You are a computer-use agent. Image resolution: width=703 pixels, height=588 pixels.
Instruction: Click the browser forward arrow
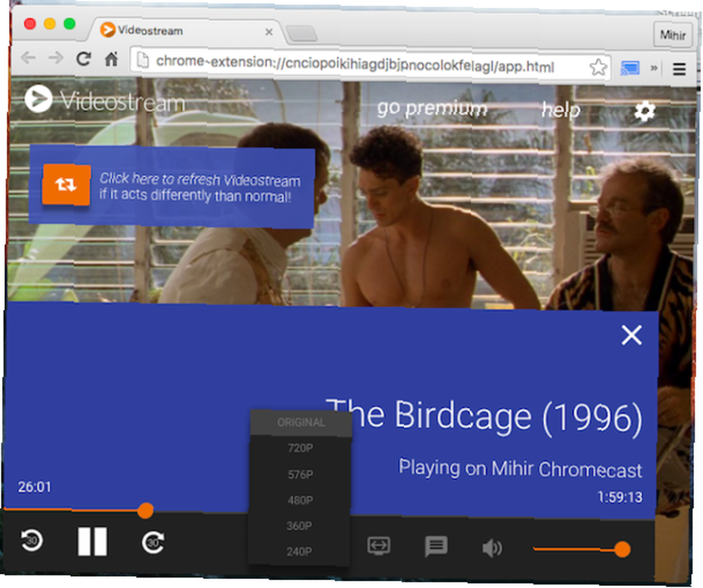56,58
